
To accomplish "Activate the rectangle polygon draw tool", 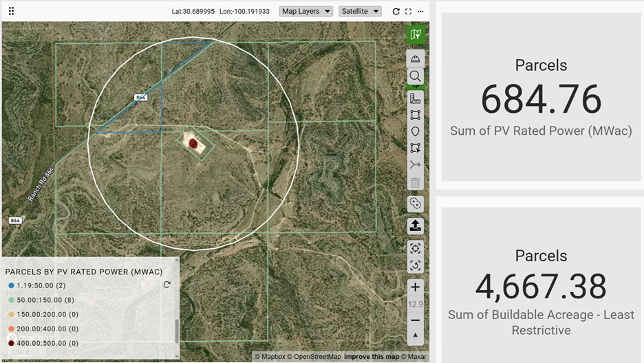I will [416, 115].
